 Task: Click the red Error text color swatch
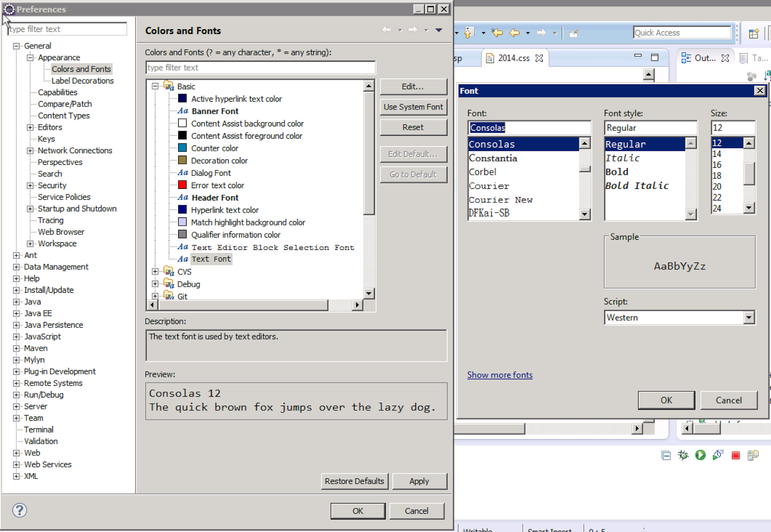click(x=182, y=185)
